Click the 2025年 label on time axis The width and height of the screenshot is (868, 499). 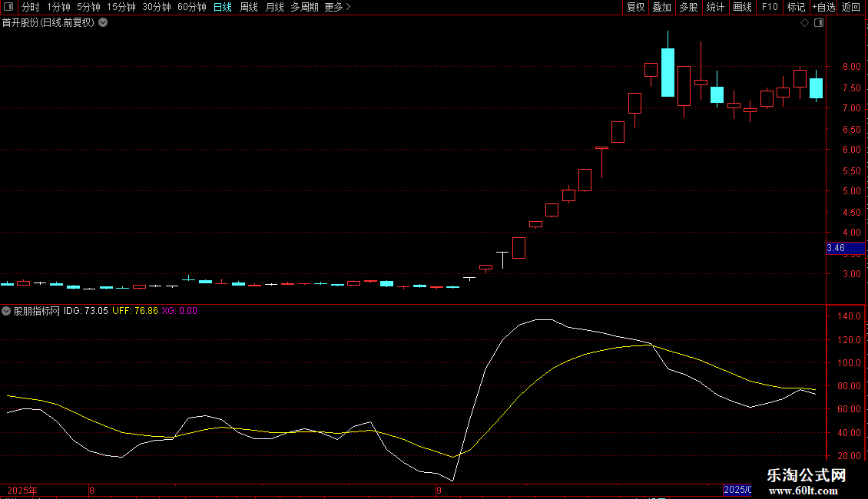click(22, 490)
